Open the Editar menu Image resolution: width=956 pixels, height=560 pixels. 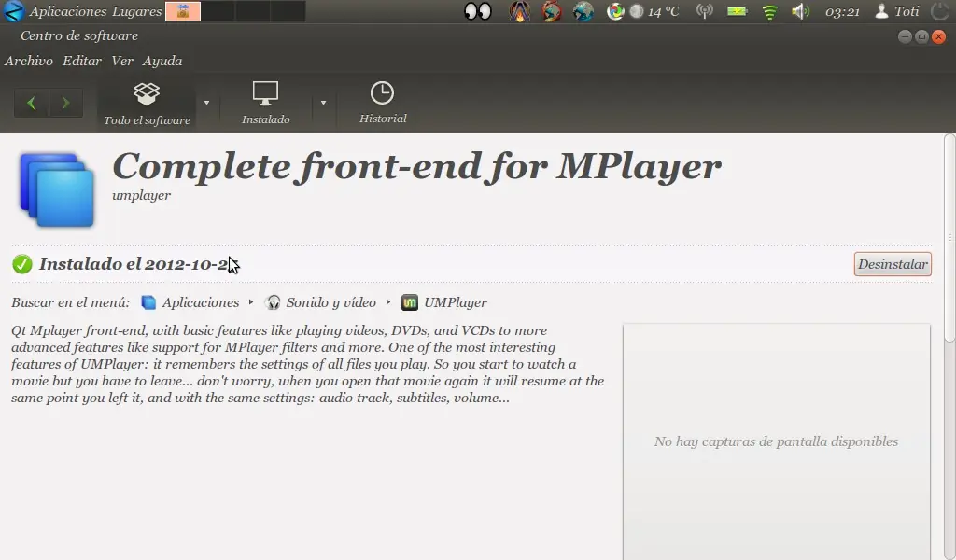pyautogui.click(x=82, y=61)
